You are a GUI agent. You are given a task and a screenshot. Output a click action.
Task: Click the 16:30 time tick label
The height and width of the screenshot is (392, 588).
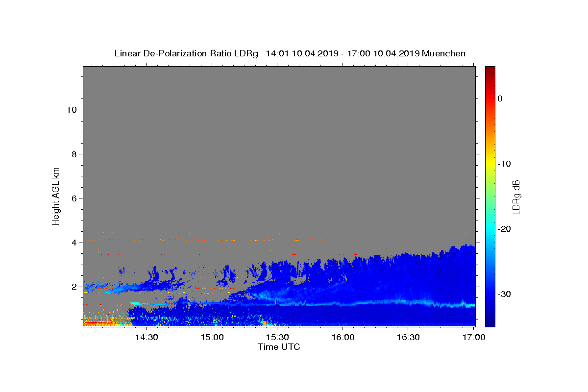coord(409,337)
